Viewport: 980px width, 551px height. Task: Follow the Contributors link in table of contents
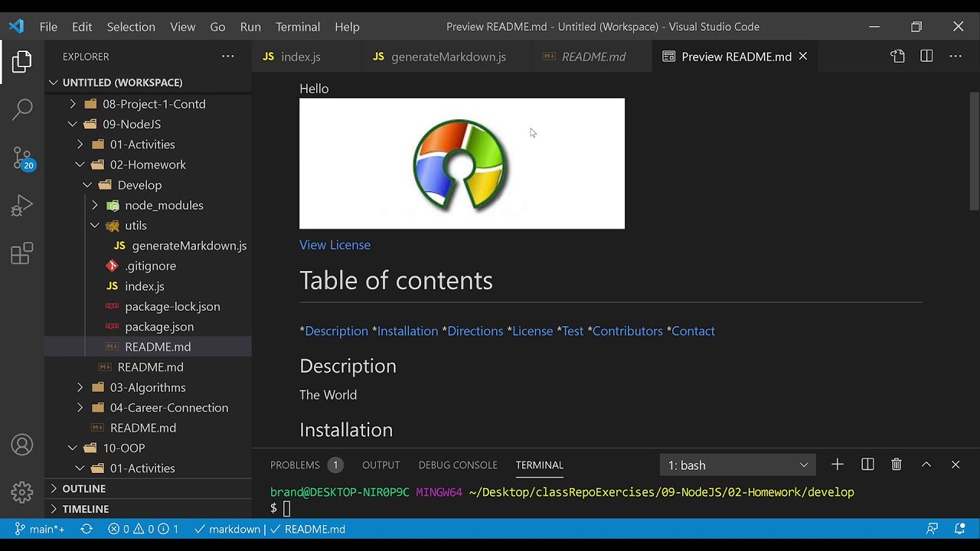coord(627,331)
